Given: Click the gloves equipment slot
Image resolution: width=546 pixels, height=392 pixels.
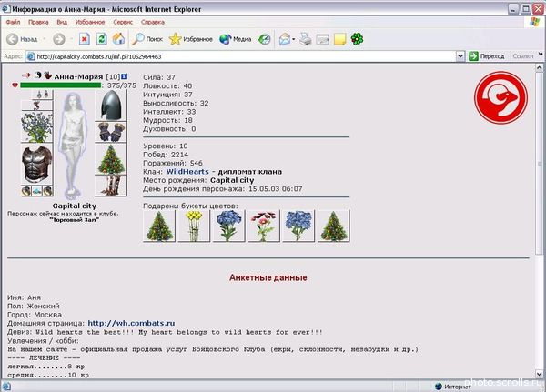Looking at the screenshot, I should (111, 132).
